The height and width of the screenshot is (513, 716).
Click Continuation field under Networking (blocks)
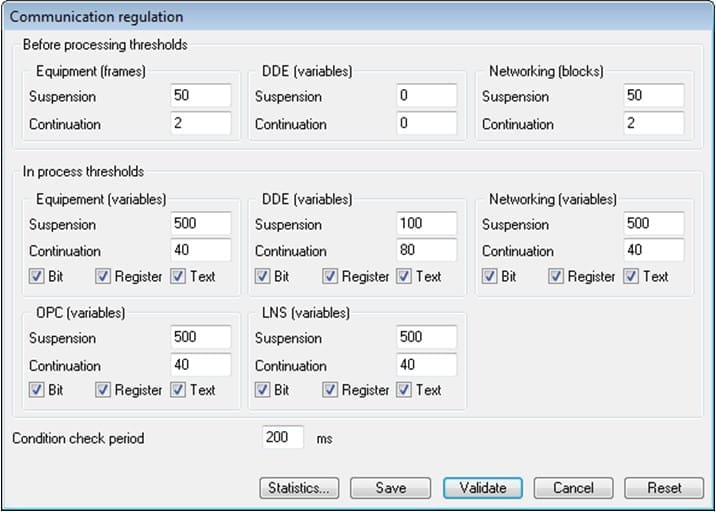tap(653, 123)
